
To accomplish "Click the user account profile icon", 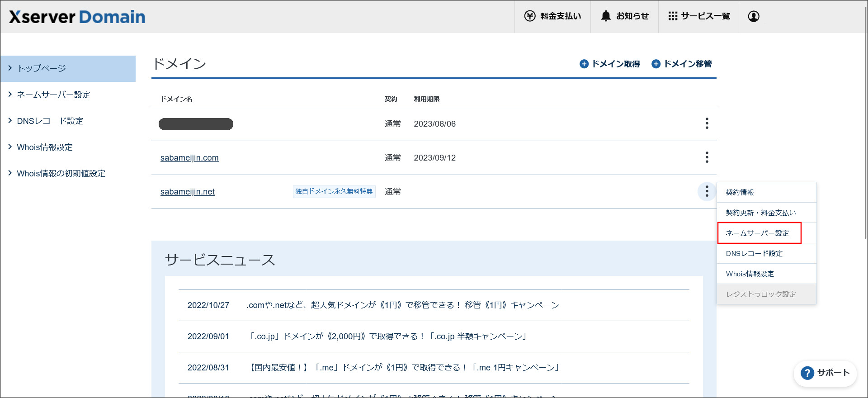I will 754,16.
